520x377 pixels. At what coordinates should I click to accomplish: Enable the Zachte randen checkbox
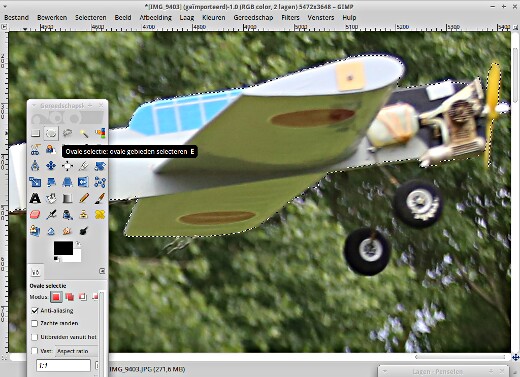pyautogui.click(x=35, y=323)
